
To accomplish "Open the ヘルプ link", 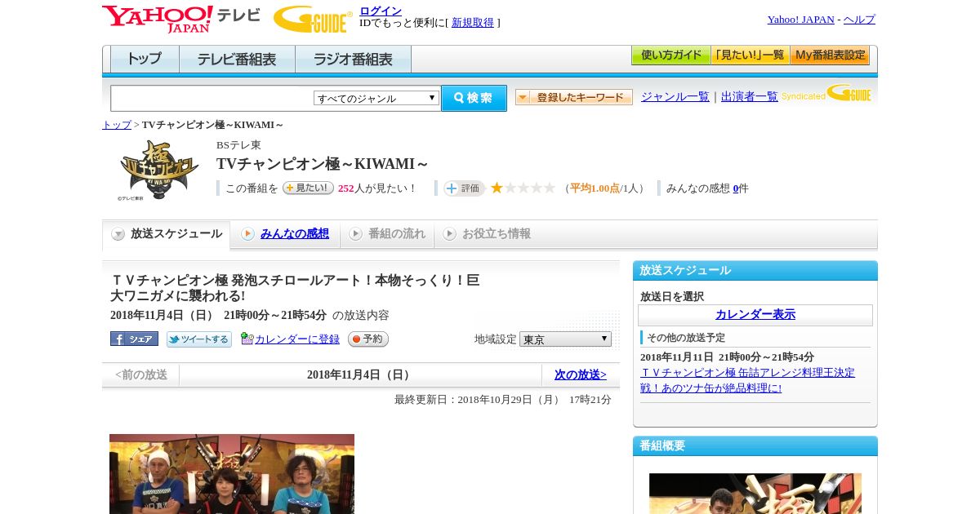I will (859, 20).
